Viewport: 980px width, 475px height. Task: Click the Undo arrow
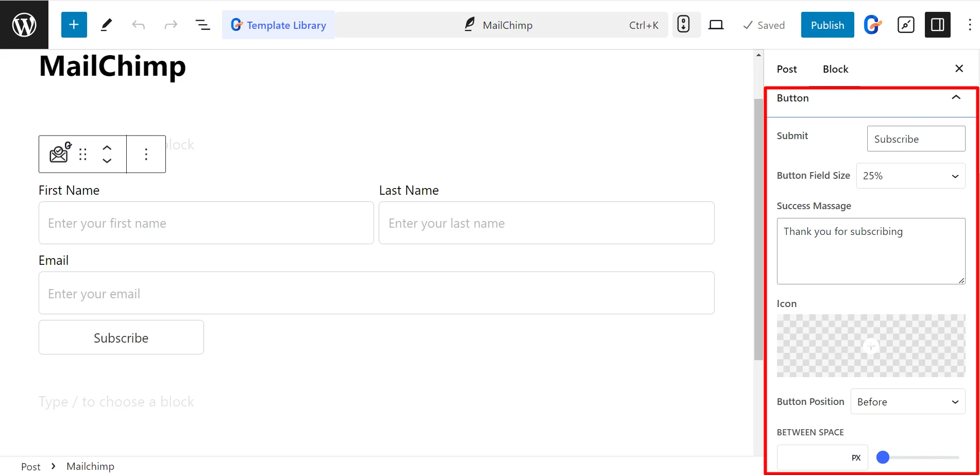coord(138,25)
